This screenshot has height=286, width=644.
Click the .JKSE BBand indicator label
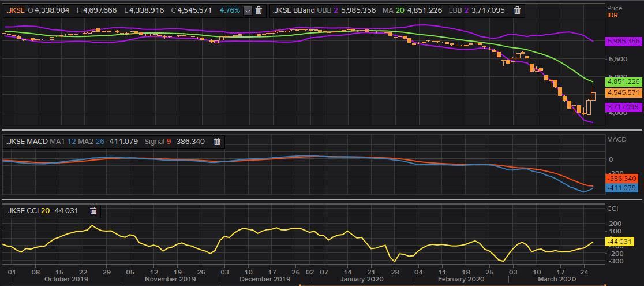coord(294,10)
